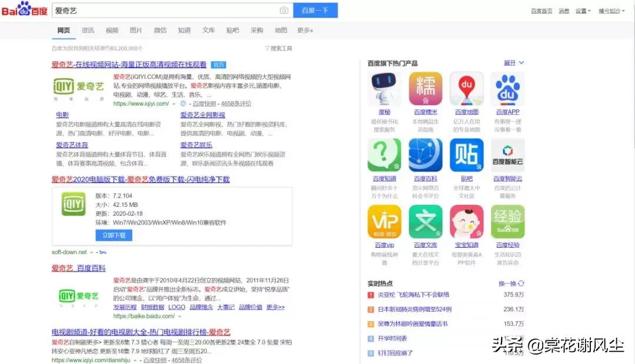Open the 百度知道 question-mark icon
Image resolution: width=635 pixels, height=364 pixels.
[x=385, y=154]
